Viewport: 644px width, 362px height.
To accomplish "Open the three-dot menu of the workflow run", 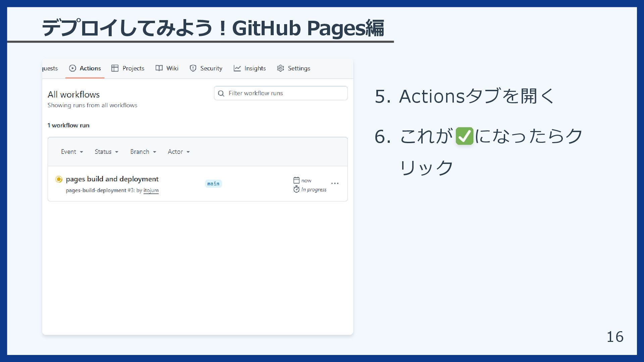I will coord(335,183).
